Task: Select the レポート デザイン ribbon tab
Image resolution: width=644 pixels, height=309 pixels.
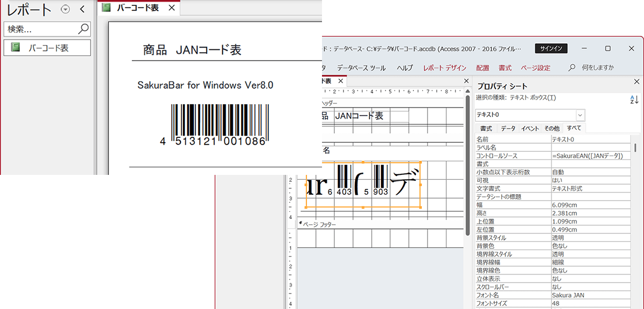Action: coord(444,67)
